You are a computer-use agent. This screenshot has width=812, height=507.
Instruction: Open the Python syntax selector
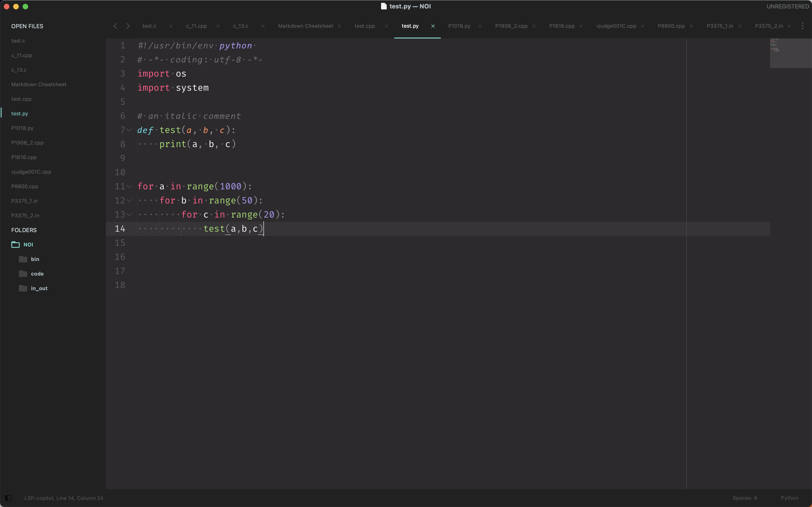pyautogui.click(x=789, y=498)
